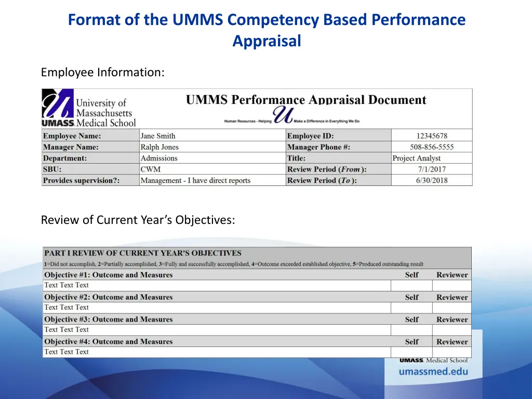Click 'Objective #4: Outcome and Measures' row
Viewport: 532px width, 399px height.
point(257,341)
